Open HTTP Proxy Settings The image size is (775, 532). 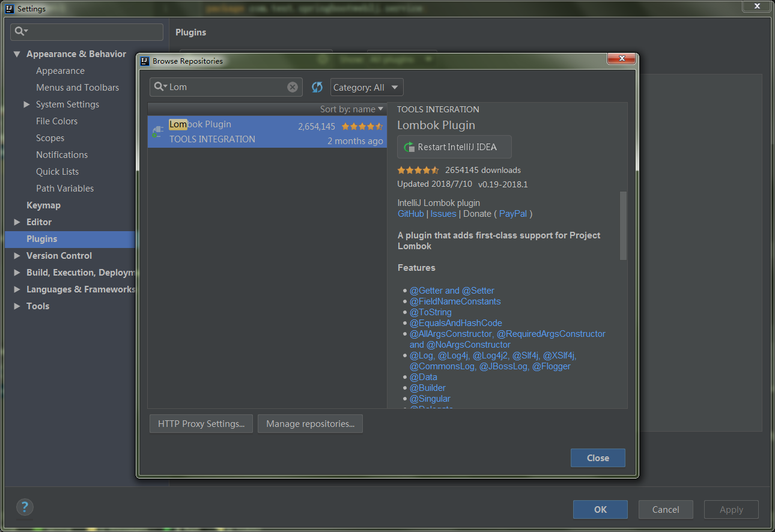click(201, 424)
